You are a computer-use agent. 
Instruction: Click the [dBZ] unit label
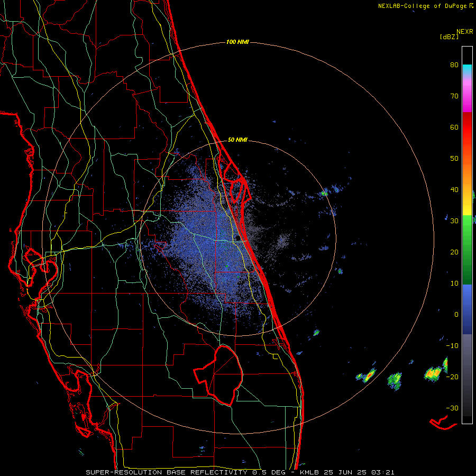tap(449, 37)
